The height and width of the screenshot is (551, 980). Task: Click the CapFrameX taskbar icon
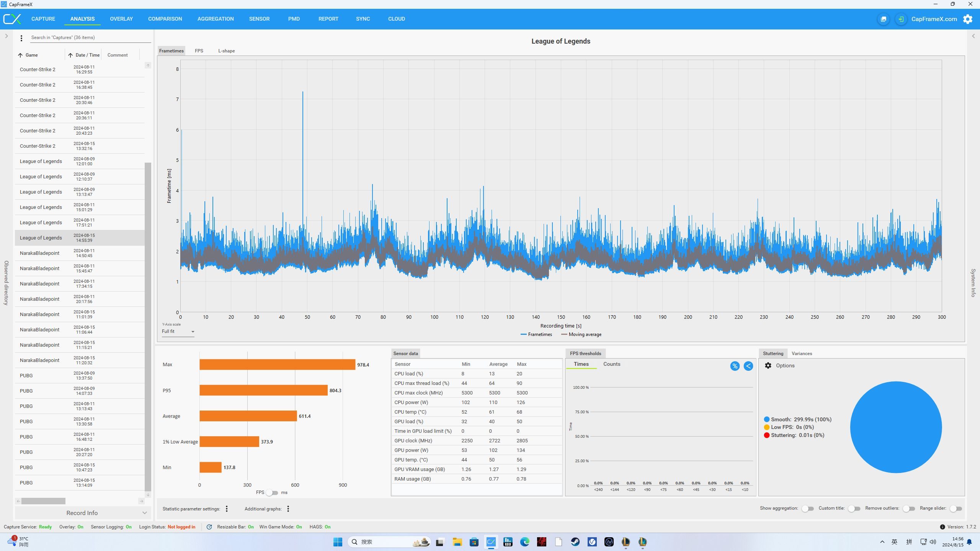491,542
